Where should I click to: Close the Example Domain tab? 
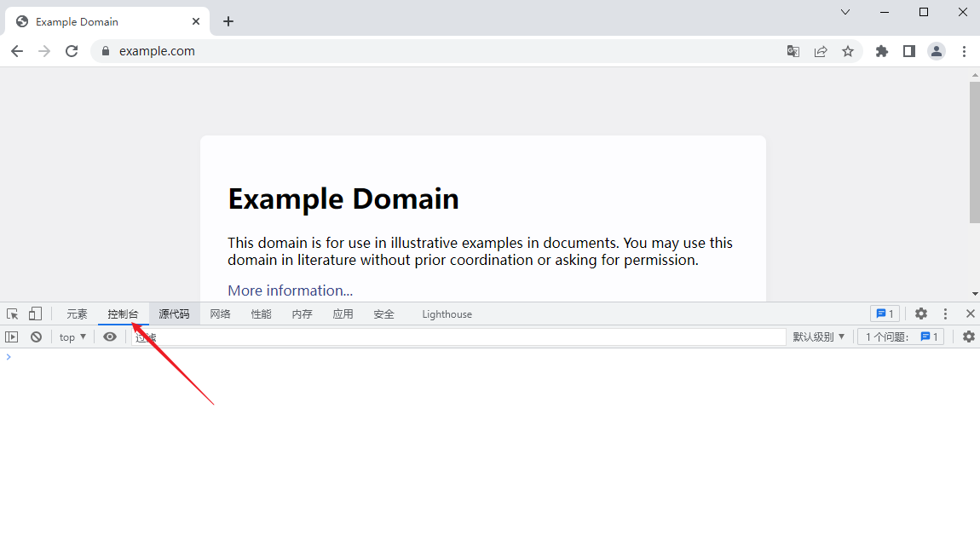click(x=196, y=22)
